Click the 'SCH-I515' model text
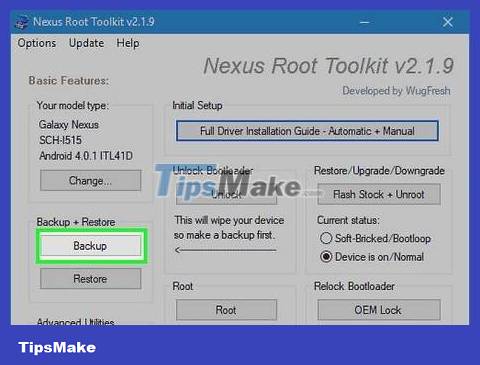480x365 pixels. click(x=60, y=140)
